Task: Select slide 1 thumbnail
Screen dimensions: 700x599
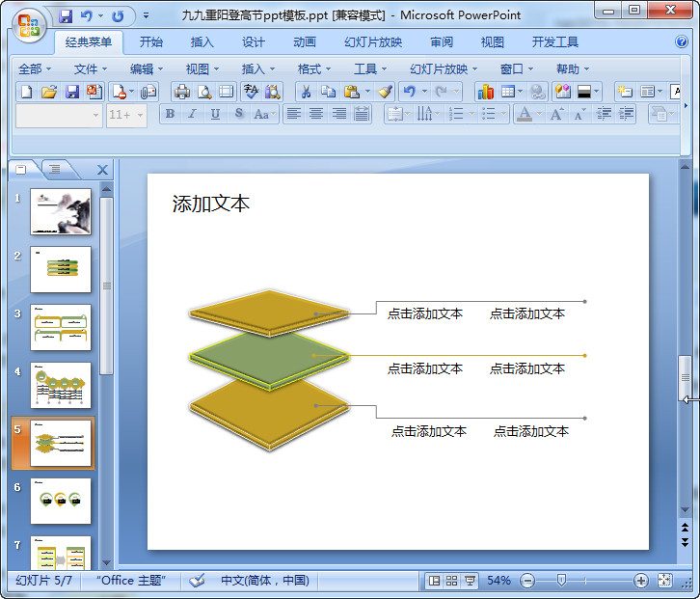Action: 61,211
